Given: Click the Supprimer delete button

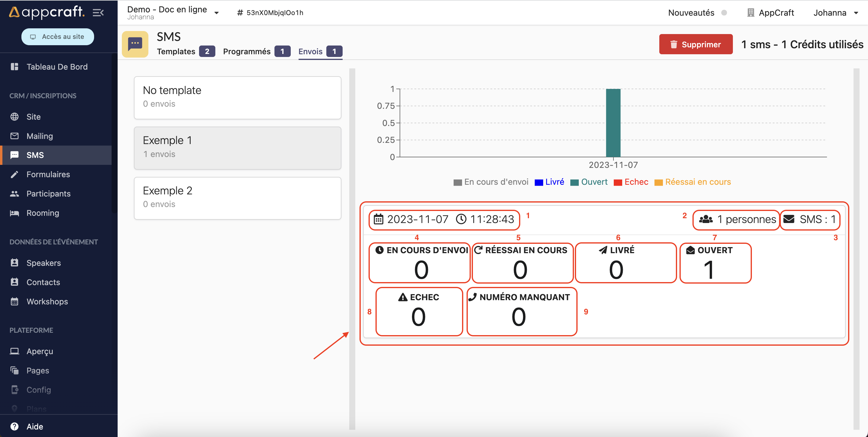Looking at the screenshot, I should pos(695,44).
